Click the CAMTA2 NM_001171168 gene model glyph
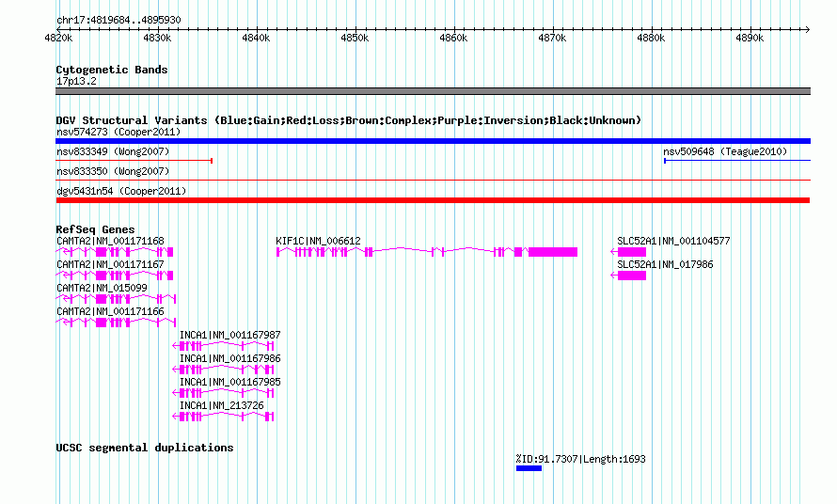 click(x=114, y=252)
